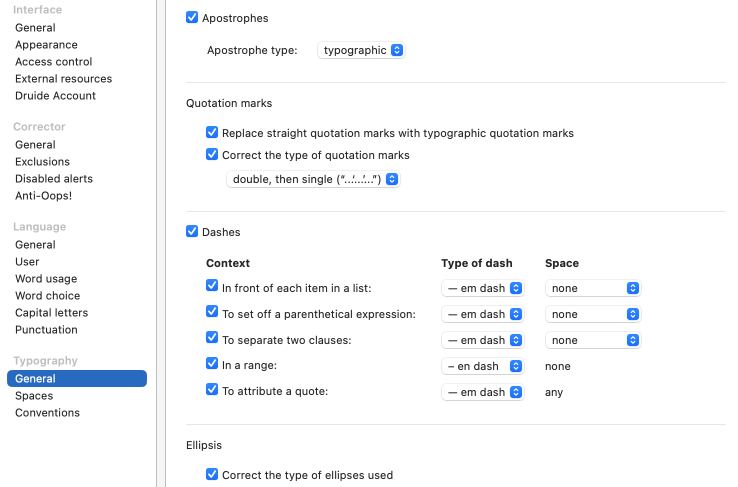Open the quotation marks style dropdown
The width and height of the screenshot is (738, 487).
pyautogui.click(x=313, y=179)
